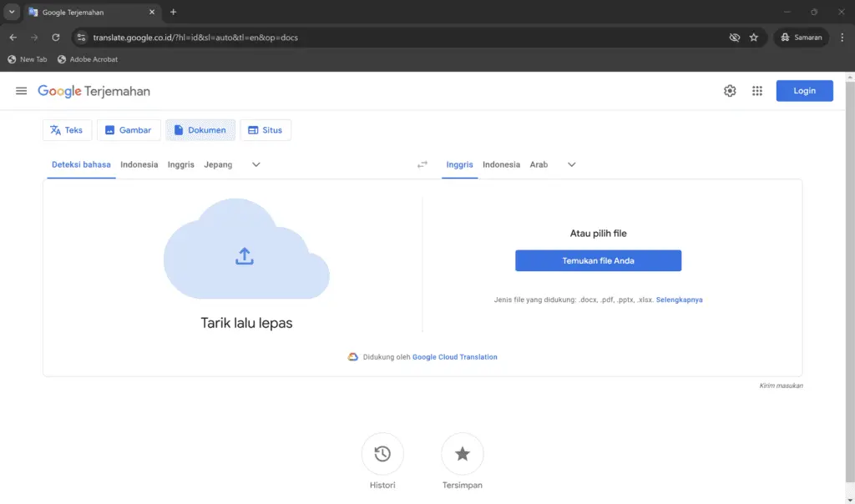Click Kirim masukan feedback link
Viewport: 855px width, 504px height.
pyautogui.click(x=781, y=386)
